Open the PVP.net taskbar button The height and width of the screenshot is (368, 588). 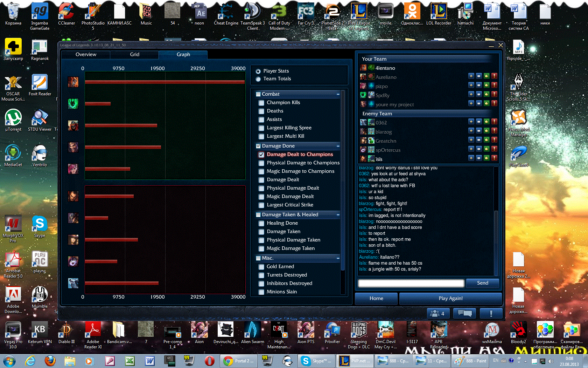(354, 361)
